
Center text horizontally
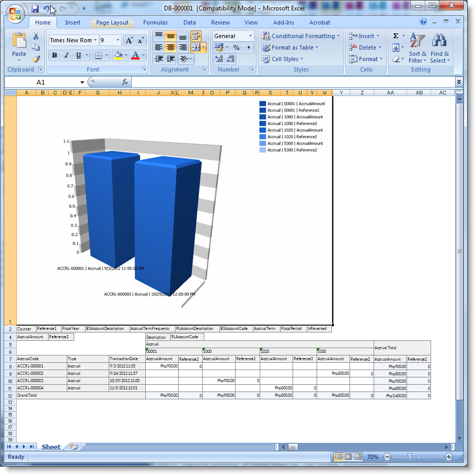171,47
